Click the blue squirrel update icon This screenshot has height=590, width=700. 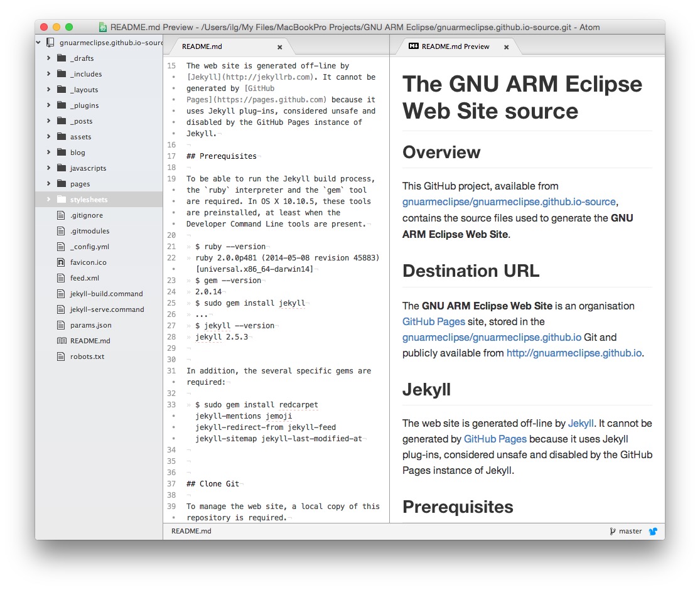point(653,531)
